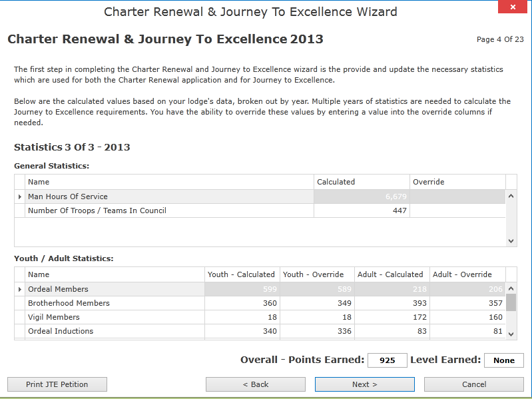Select the Brotherhood Members row name

pyautogui.click(x=115, y=303)
